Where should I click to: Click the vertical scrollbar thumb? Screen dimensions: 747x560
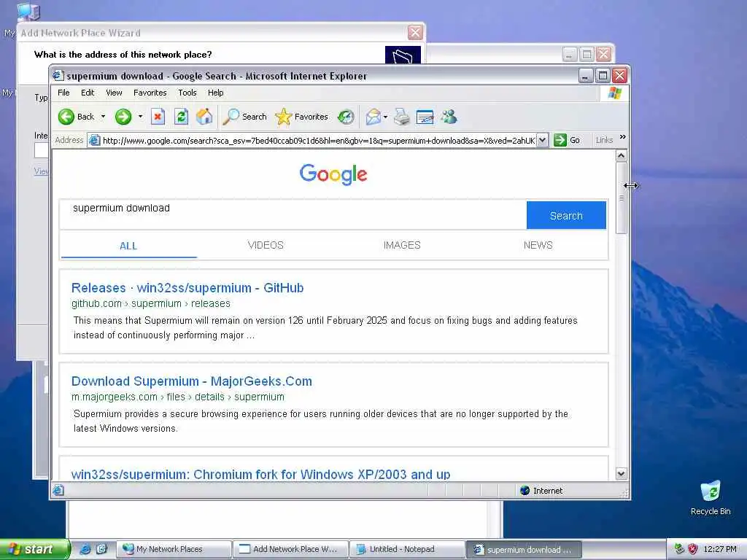tap(622, 198)
